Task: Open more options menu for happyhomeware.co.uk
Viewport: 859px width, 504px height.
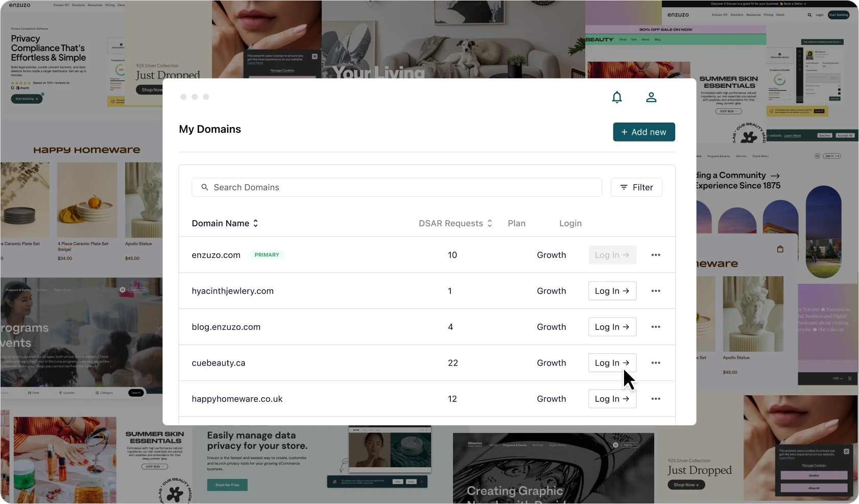Action: pos(656,399)
